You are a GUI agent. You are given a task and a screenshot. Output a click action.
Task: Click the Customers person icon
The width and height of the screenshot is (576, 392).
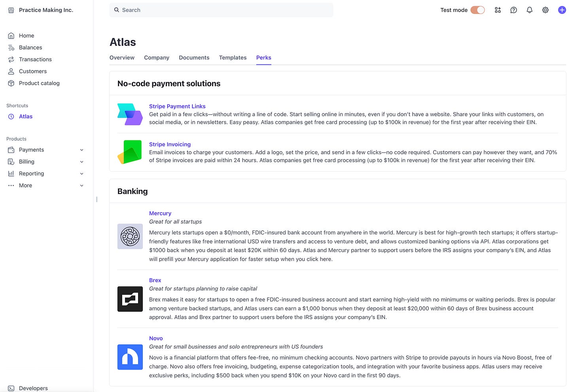pyautogui.click(x=11, y=71)
